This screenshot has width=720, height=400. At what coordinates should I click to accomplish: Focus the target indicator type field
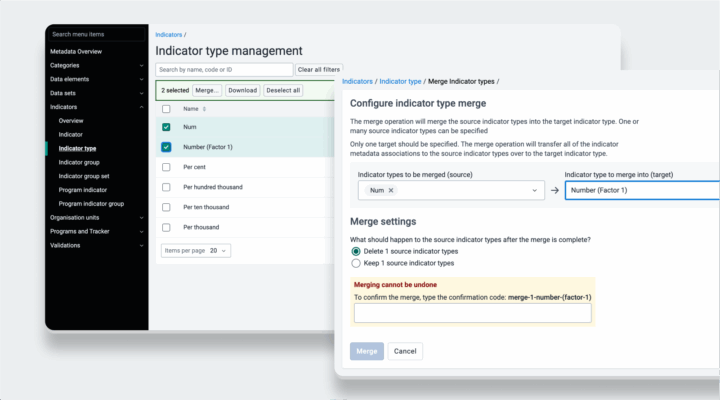(x=642, y=190)
